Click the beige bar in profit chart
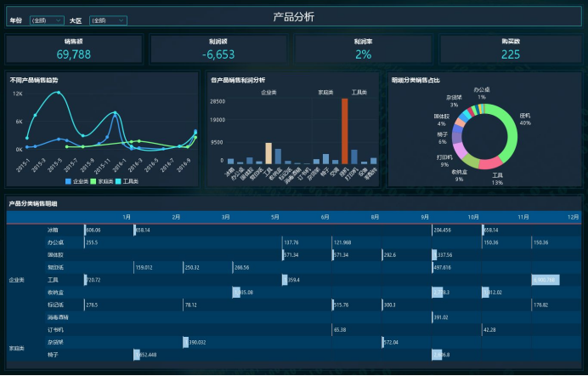Image resolution: width=588 pixels, height=376 pixels. coord(269,153)
